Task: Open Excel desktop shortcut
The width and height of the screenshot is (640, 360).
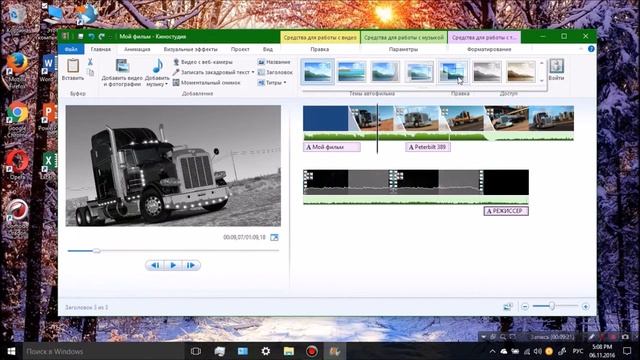Action: [49, 162]
